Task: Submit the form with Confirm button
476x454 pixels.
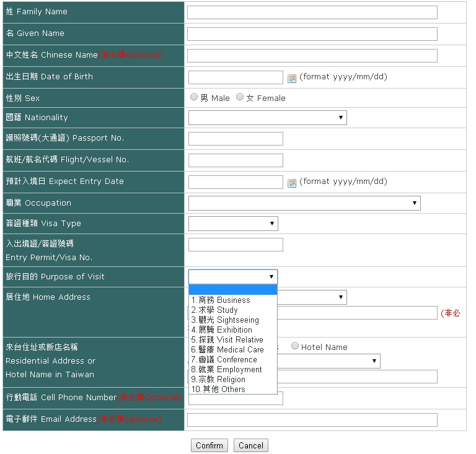Action: [209, 445]
